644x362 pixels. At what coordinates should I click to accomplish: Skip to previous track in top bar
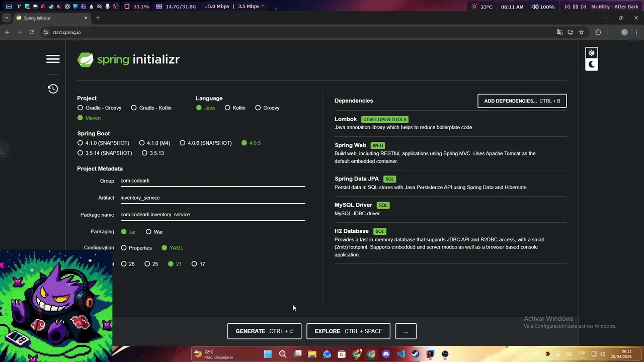(567, 7)
